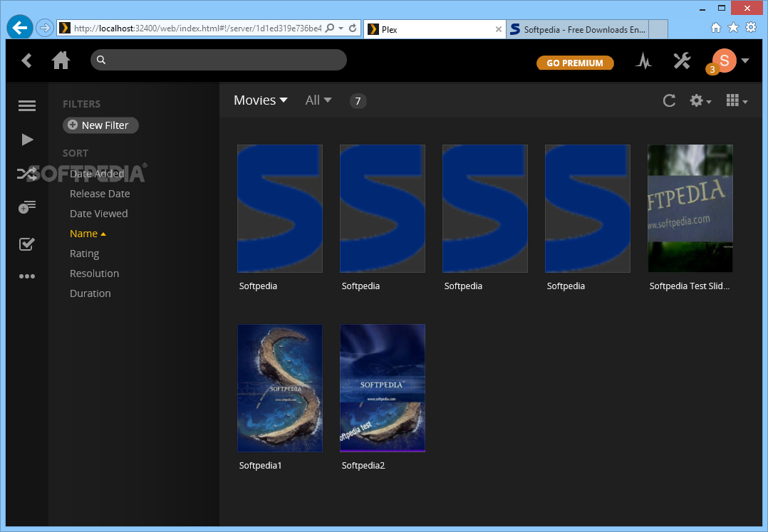The width and height of the screenshot is (768, 532).
Task: Open browser Tools gear icon
Action: [751, 27]
